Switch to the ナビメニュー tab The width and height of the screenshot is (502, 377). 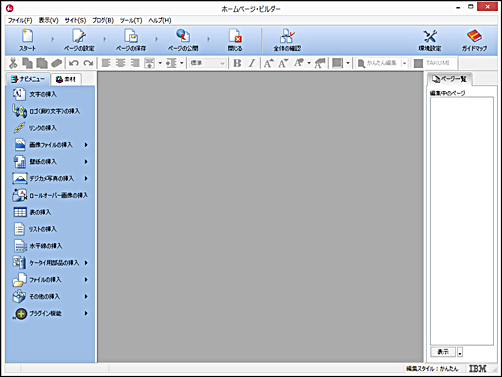tap(28, 79)
